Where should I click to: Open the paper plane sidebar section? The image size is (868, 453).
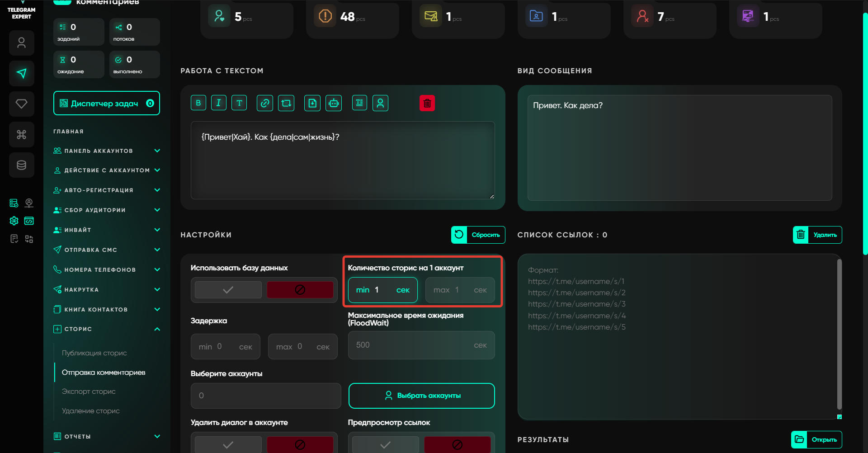[x=21, y=73]
